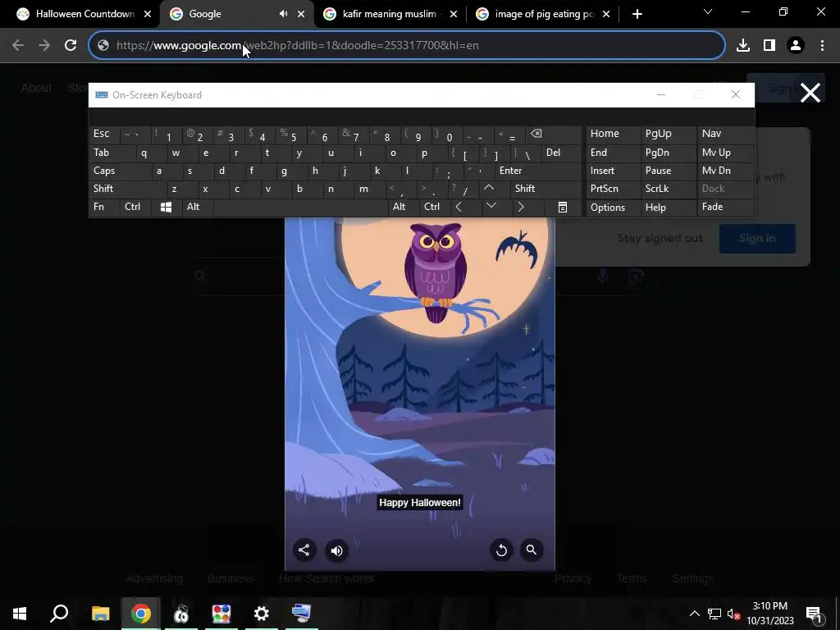Share the Halloween doodle

coord(304,550)
